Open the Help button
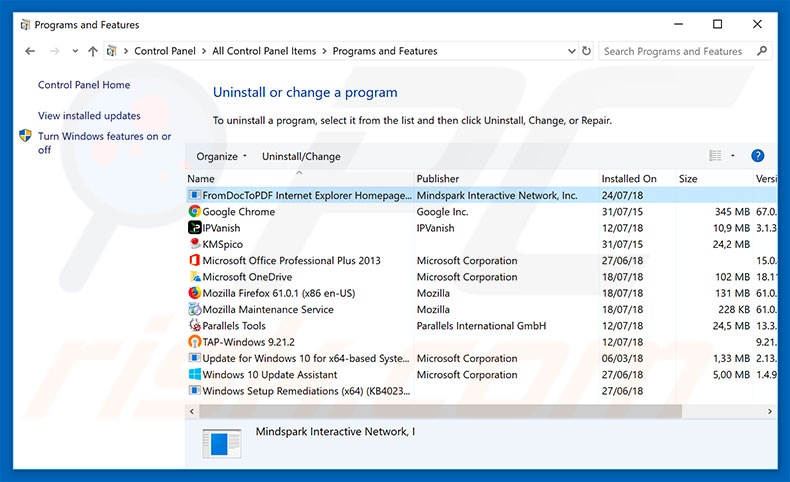 (x=757, y=156)
